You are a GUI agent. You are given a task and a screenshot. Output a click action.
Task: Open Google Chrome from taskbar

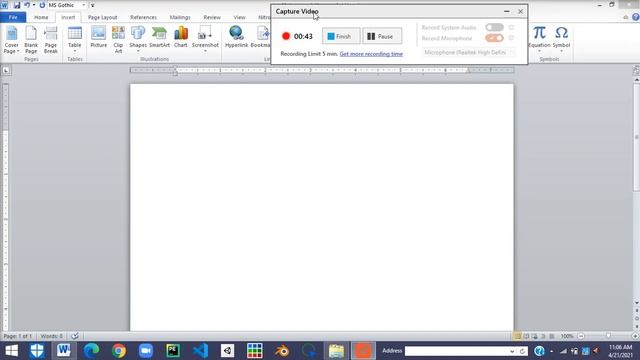tap(119, 351)
